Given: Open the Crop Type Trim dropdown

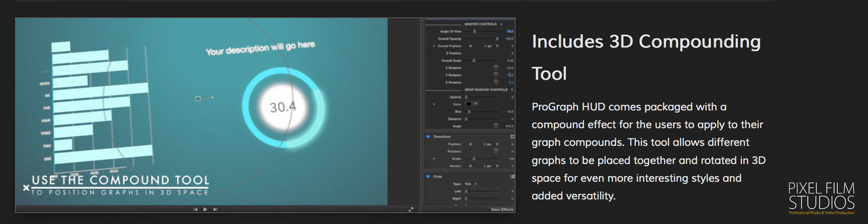Looking at the screenshot, I should (470, 184).
